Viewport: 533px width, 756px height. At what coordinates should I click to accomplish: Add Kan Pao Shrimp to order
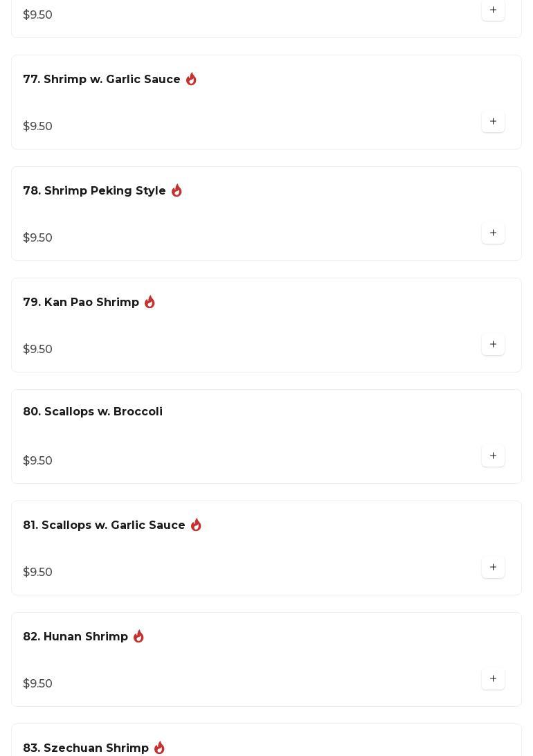493,345
